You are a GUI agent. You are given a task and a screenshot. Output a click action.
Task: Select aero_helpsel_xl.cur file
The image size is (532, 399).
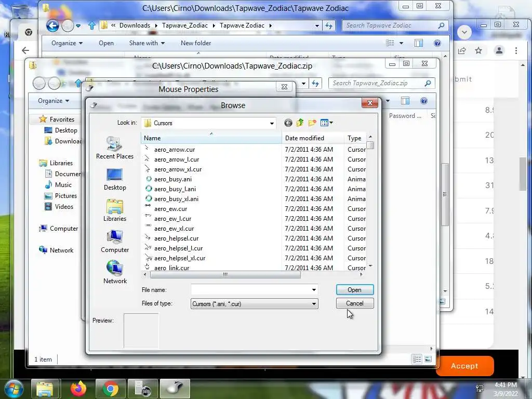[x=180, y=258]
